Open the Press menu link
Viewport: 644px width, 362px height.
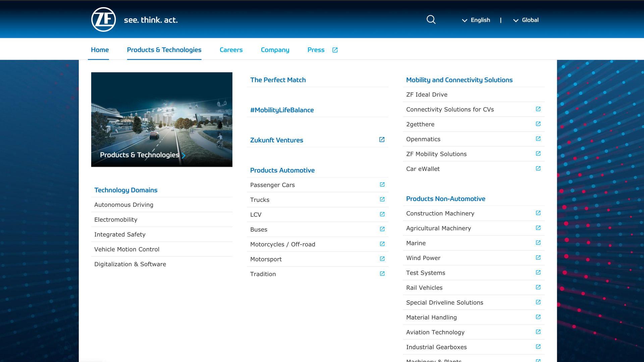(x=316, y=50)
